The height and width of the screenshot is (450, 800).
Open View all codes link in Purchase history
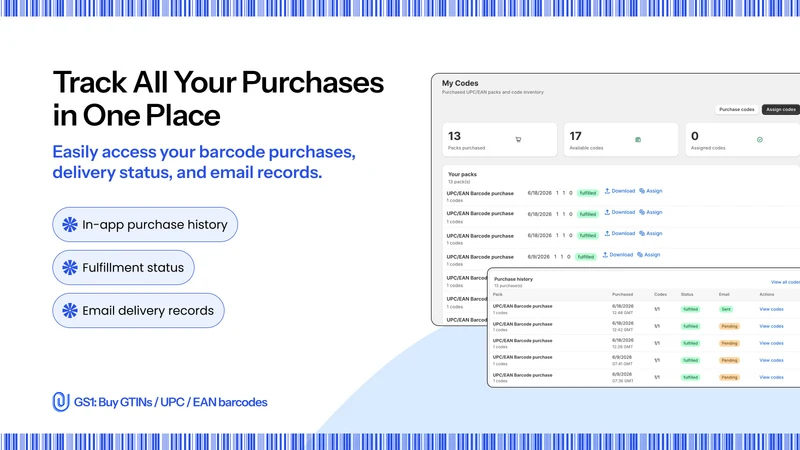[785, 282]
